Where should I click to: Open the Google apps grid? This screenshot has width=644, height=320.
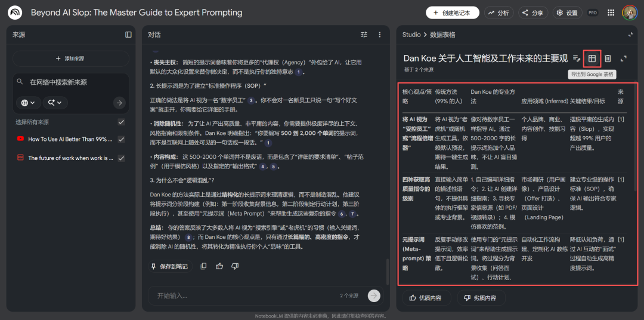pyautogui.click(x=611, y=13)
